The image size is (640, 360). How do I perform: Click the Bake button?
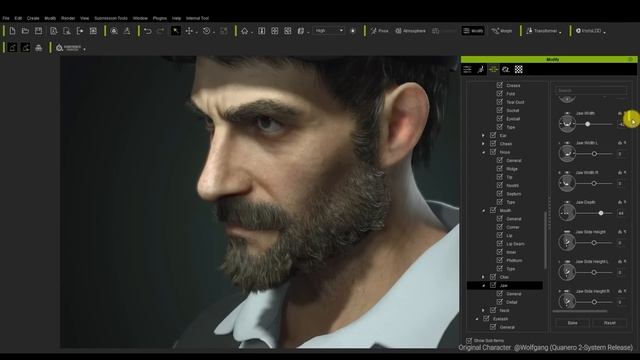pos(573,323)
